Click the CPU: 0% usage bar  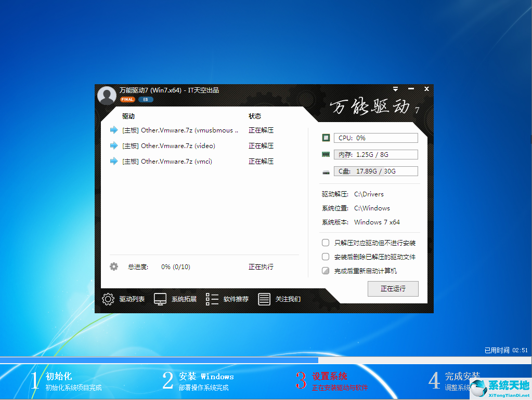[375, 138]
